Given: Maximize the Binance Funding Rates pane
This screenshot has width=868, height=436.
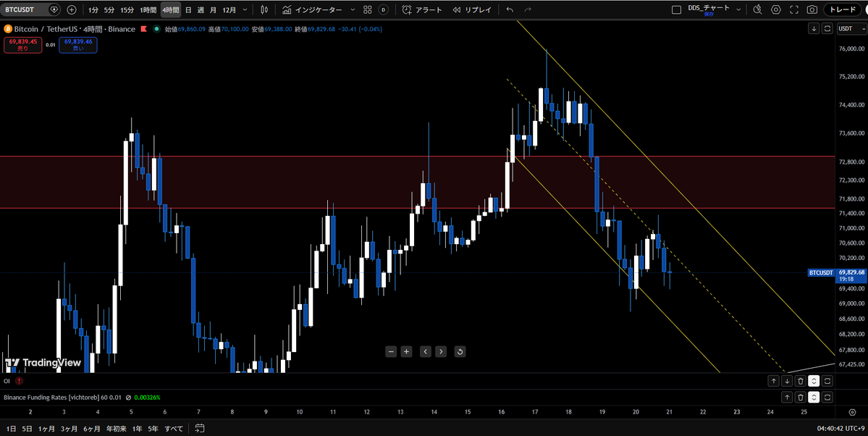Looking at the screenshot, I should point(827,397).
